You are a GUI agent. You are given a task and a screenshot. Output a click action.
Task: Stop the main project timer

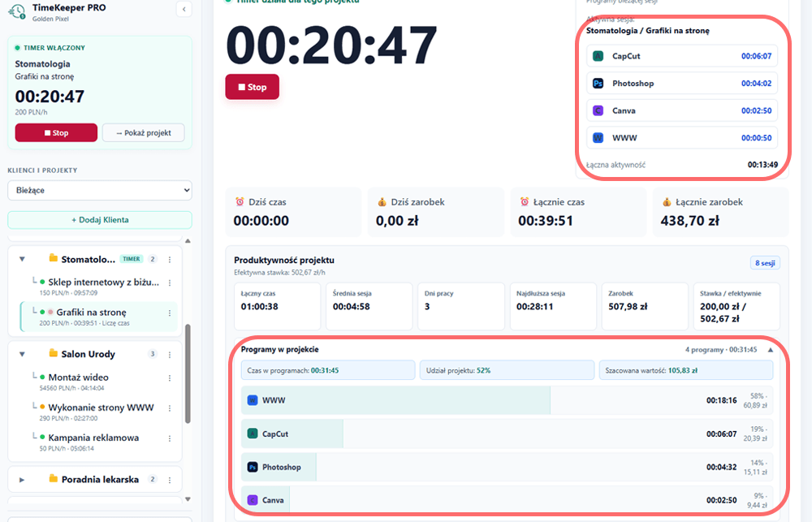click(253, 87)
